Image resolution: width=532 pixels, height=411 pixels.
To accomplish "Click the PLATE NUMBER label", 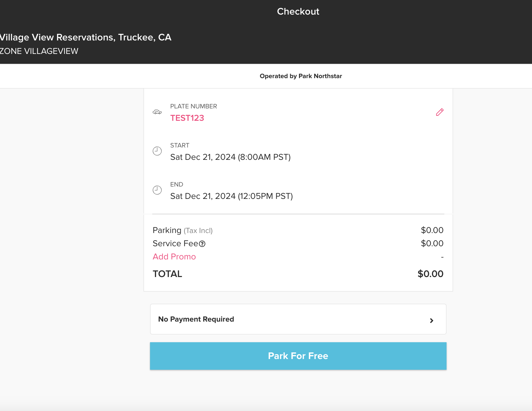I will (x=193, y=106).
